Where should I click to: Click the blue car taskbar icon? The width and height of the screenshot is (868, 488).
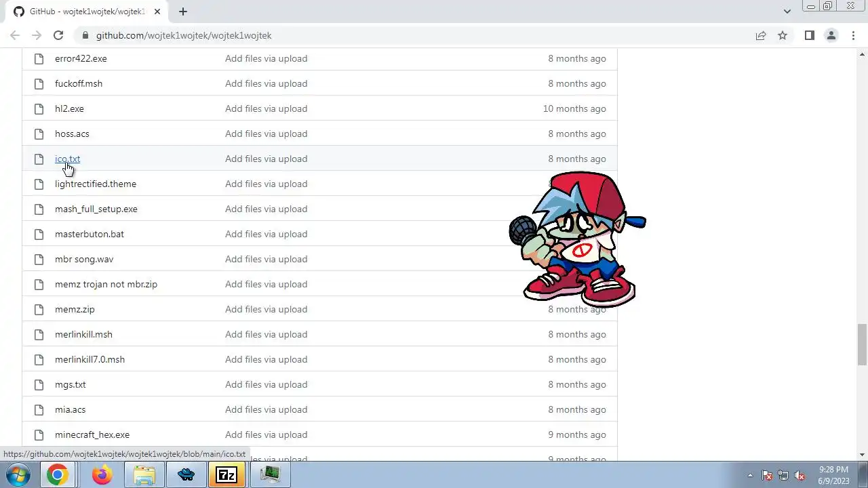[x=186, y=475]
